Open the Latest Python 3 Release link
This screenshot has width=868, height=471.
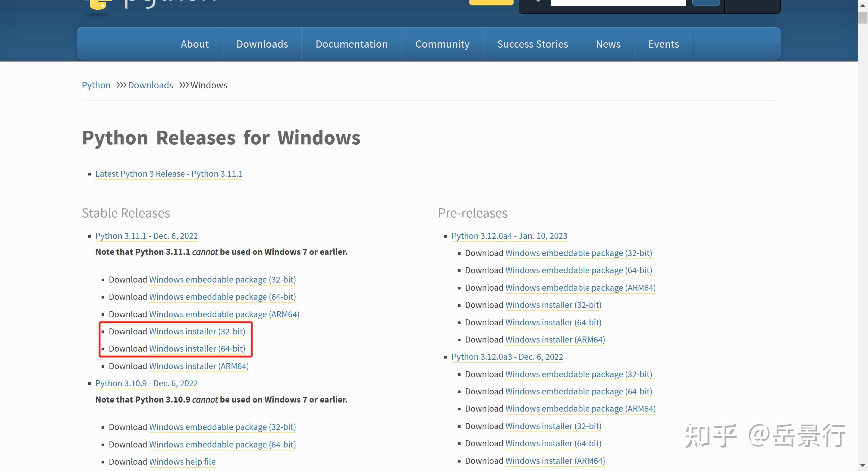click(168, 173)
